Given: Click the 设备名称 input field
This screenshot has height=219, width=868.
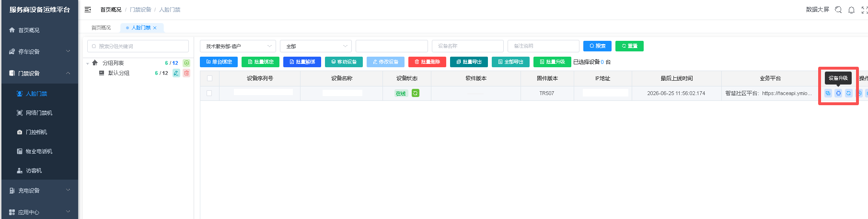Looking at the screenshot, I should pos(467,46).
